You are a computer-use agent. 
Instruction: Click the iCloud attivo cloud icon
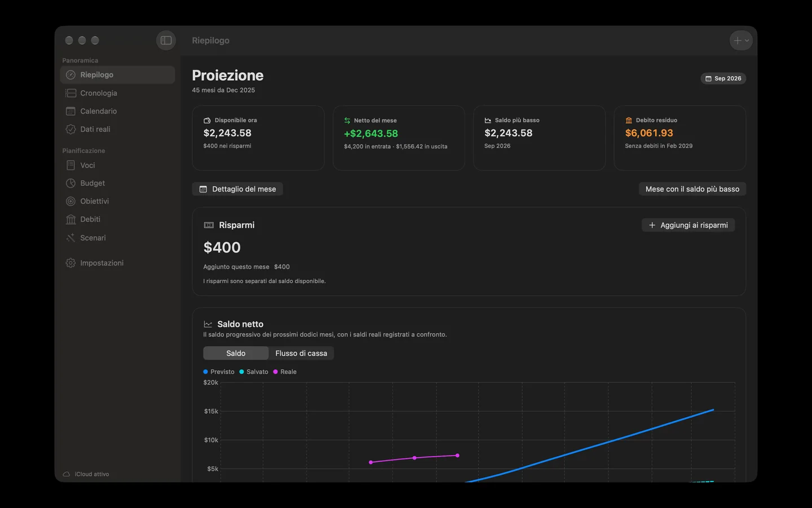coord(67,474)
